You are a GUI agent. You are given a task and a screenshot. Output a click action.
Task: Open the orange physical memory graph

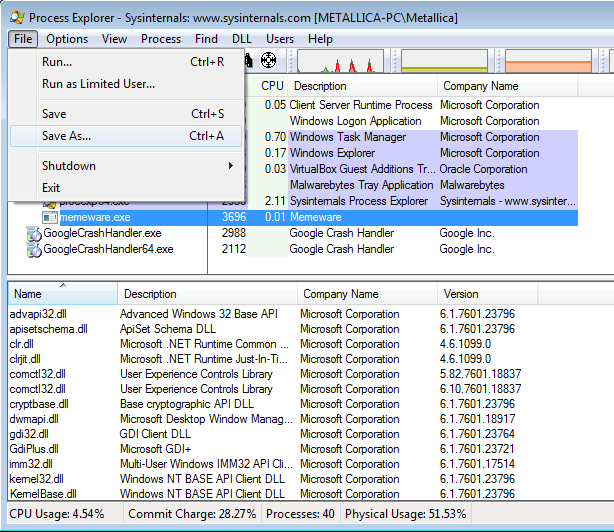pyautogui.click(x=548, y=61)
